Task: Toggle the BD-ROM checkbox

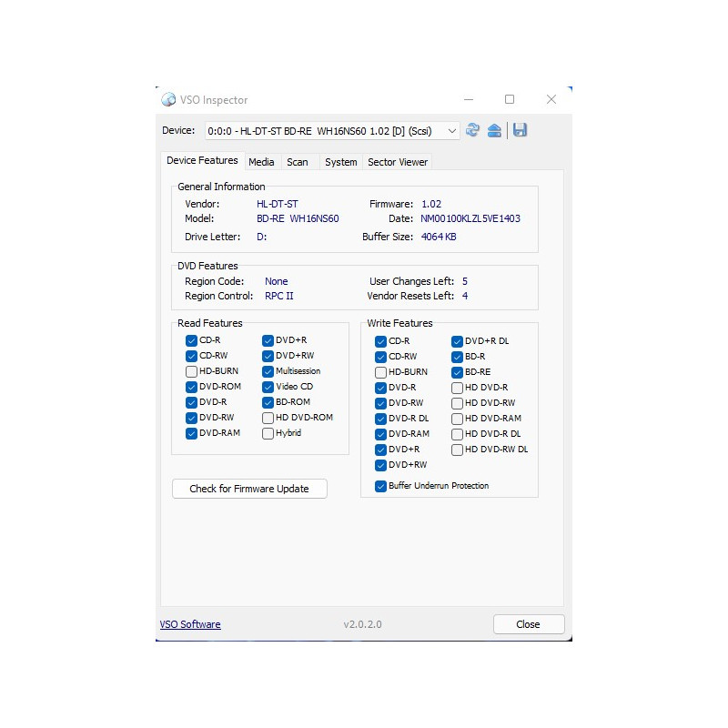Action: point(268,402)
